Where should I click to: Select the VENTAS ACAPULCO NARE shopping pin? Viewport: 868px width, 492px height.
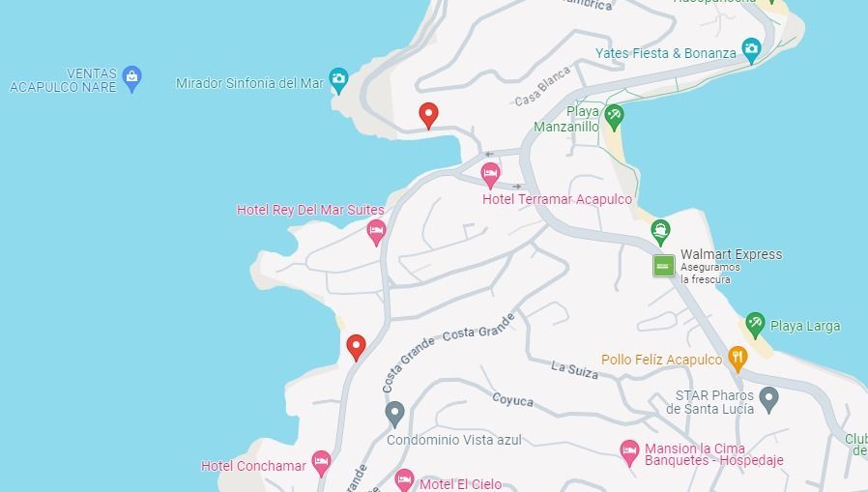131,78
